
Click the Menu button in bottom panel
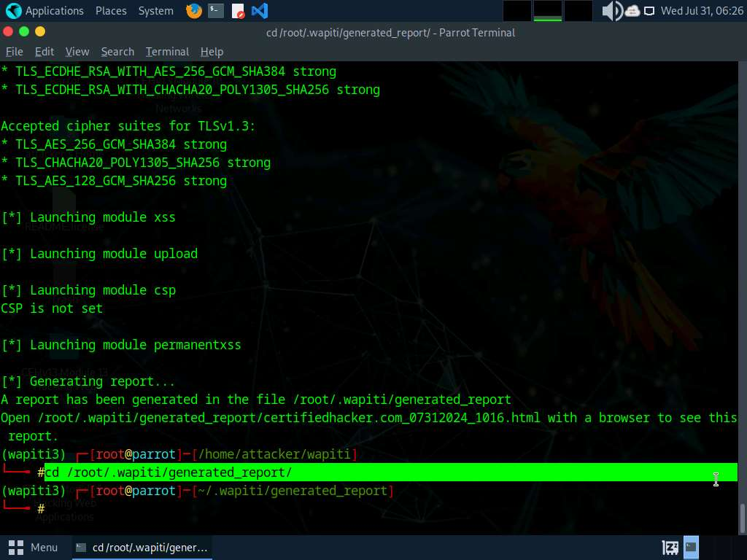click(x=34, y=547)
